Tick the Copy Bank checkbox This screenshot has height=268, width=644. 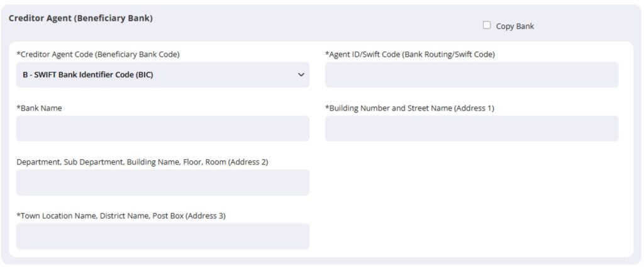(x=486, y=25)
